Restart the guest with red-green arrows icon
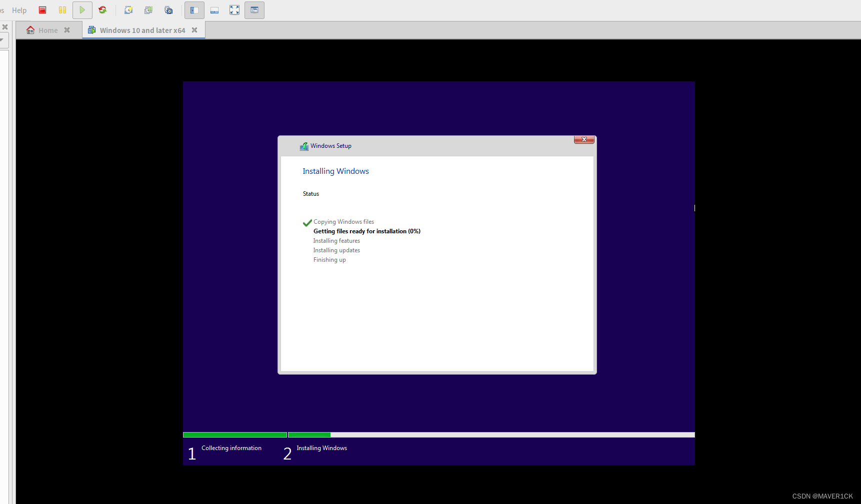This screenshot has width=861, height=504. coord(102,10)
